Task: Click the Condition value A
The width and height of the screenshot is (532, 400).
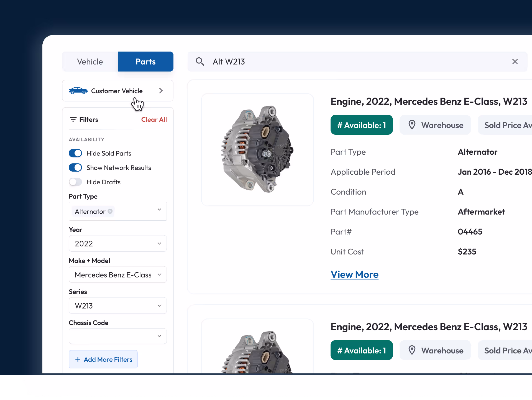Action: 461,192
